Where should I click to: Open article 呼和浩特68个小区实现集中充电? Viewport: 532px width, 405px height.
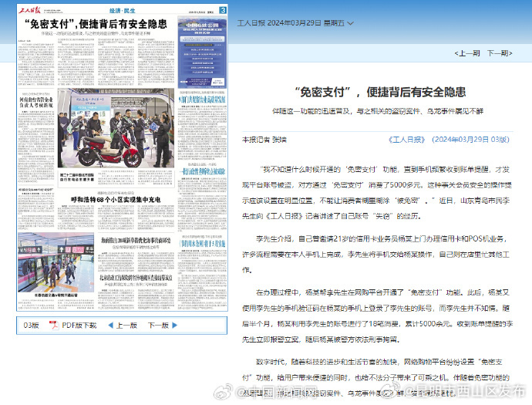(x=116, y=200)
